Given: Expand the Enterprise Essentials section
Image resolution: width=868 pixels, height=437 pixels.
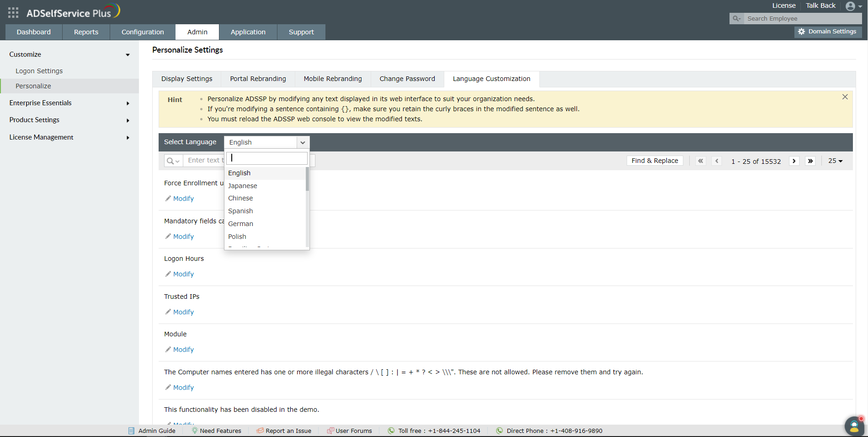Looking at the screenshot, I should [128, 103].
